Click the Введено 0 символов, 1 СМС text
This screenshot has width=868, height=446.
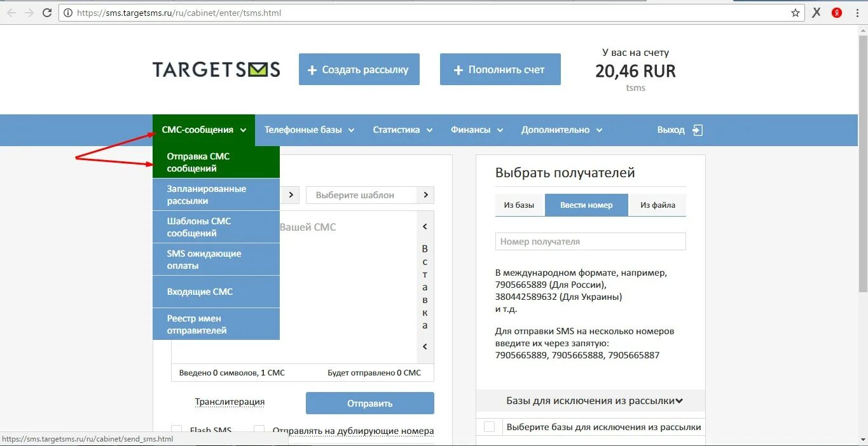coord(232,373)
